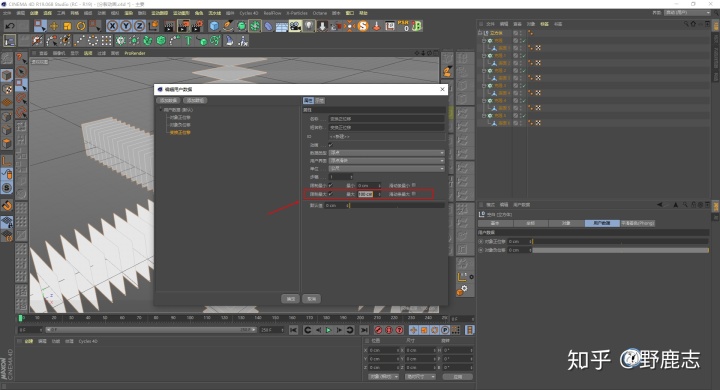Toggle the X axis lock icon
Image resolution: width=720 pixels, height=390 pixels.
pos(112,26)
